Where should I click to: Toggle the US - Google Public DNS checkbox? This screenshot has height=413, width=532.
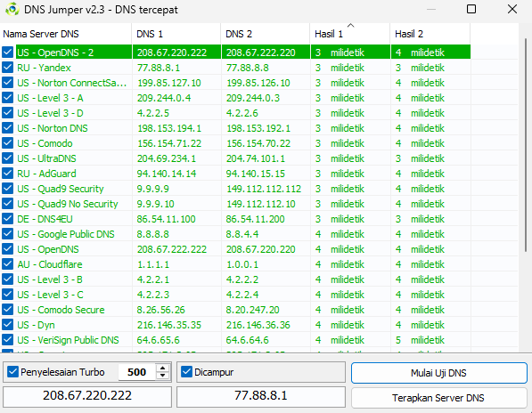click(x=7, y=234)
